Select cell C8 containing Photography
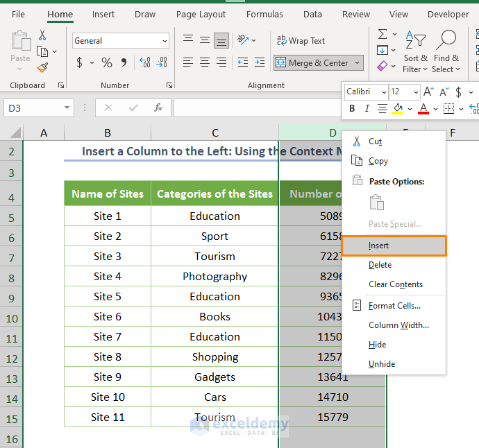Image resolution: width=479 pixels, height=448 pixels. click(x=215, y=276)
